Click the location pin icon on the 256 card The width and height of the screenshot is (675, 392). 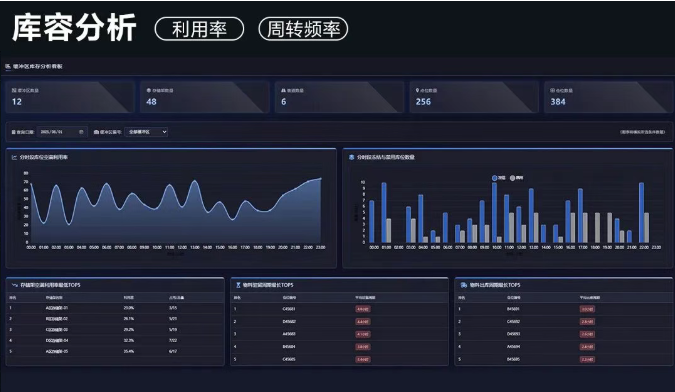point(417,90)
